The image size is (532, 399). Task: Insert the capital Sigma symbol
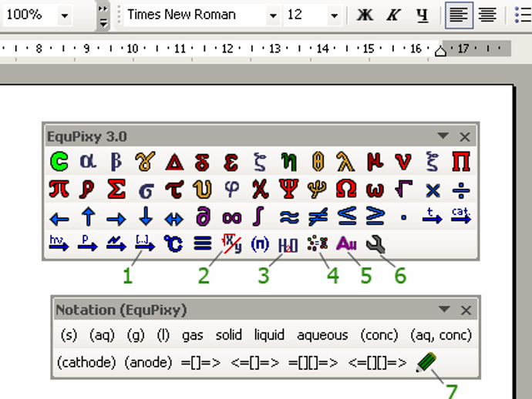tap(116, 189)
